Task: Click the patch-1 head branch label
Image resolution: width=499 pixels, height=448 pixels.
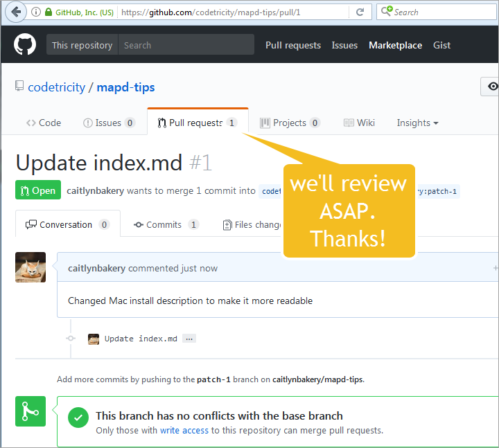Action: (x=437, y=191)
